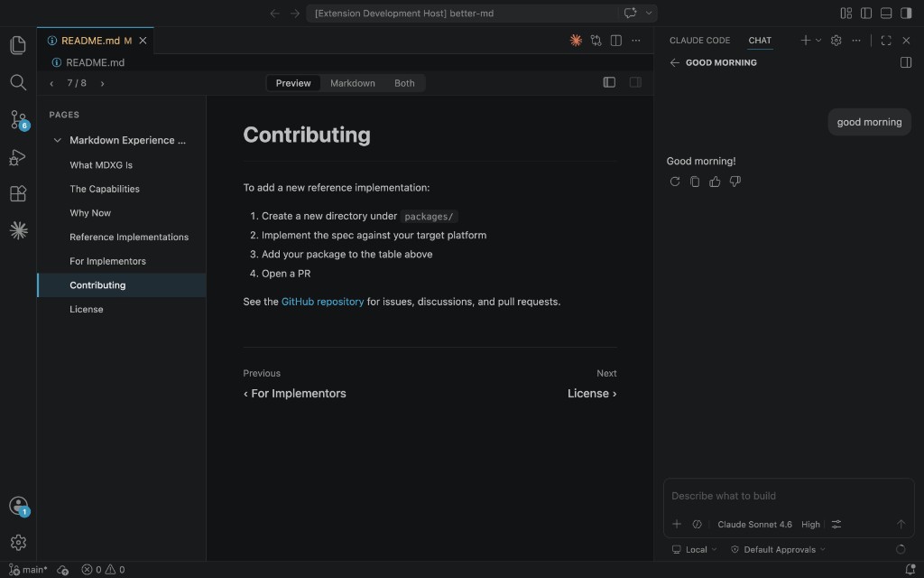This screenshot has width=924, height=578.
Task: Open the Why Now page
Action: click(x=90, y=213)
